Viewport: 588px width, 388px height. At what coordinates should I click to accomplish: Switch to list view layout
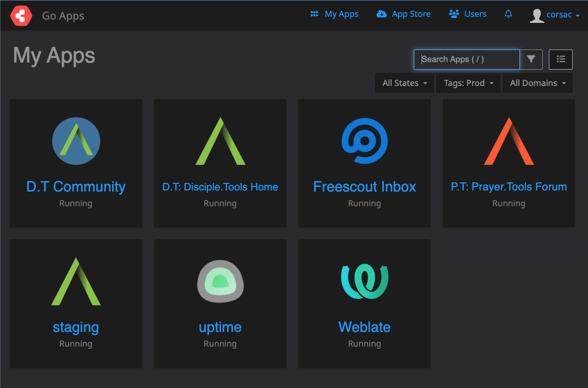[560, 59]
